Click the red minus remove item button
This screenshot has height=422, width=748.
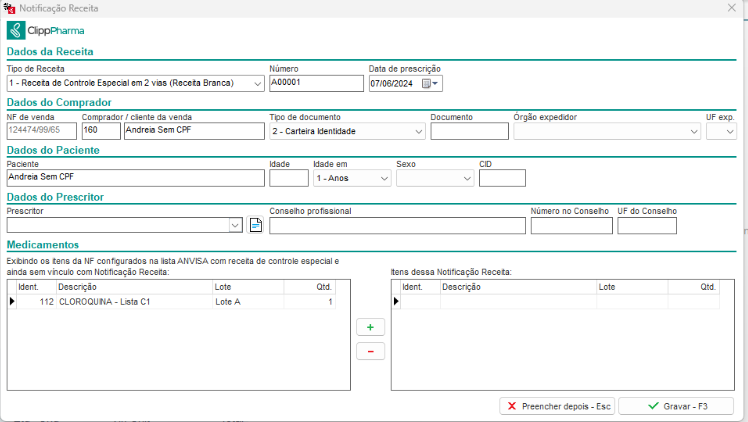(x=370, y=351)
